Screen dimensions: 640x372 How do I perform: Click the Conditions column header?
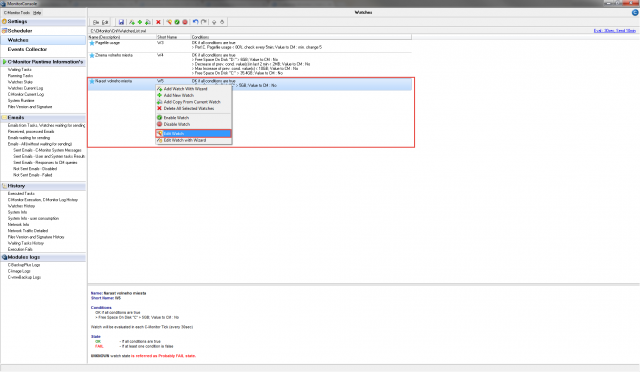(301, 37)
